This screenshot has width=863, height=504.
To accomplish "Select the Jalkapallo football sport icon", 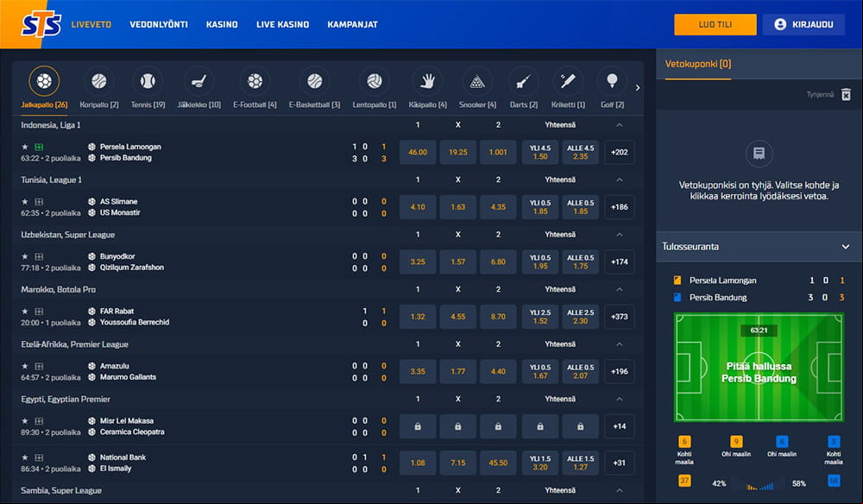I will (44, 81).
